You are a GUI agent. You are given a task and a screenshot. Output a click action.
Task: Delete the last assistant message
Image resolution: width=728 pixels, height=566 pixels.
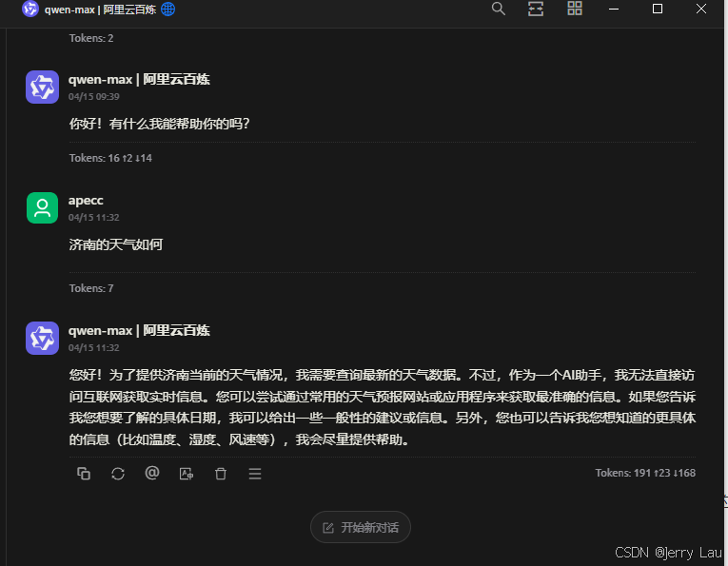221,474
